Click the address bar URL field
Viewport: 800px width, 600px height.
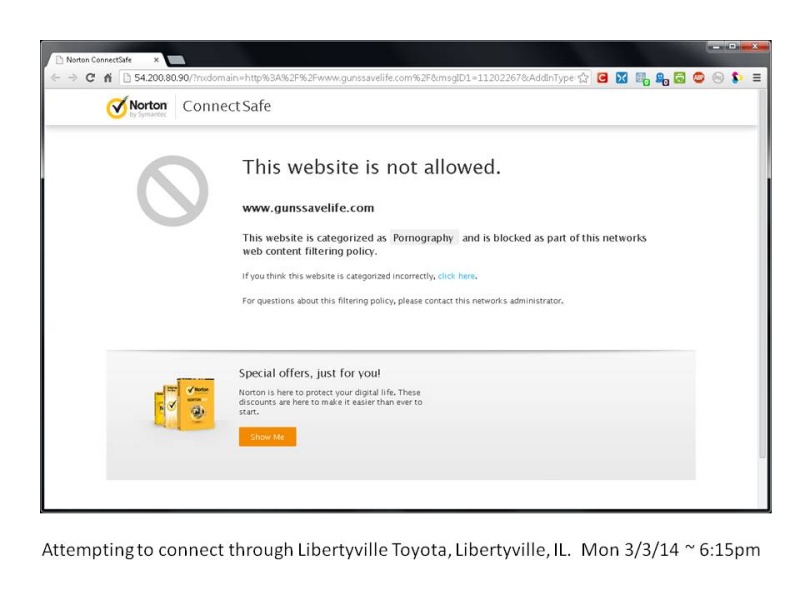(x=350, y=77)
